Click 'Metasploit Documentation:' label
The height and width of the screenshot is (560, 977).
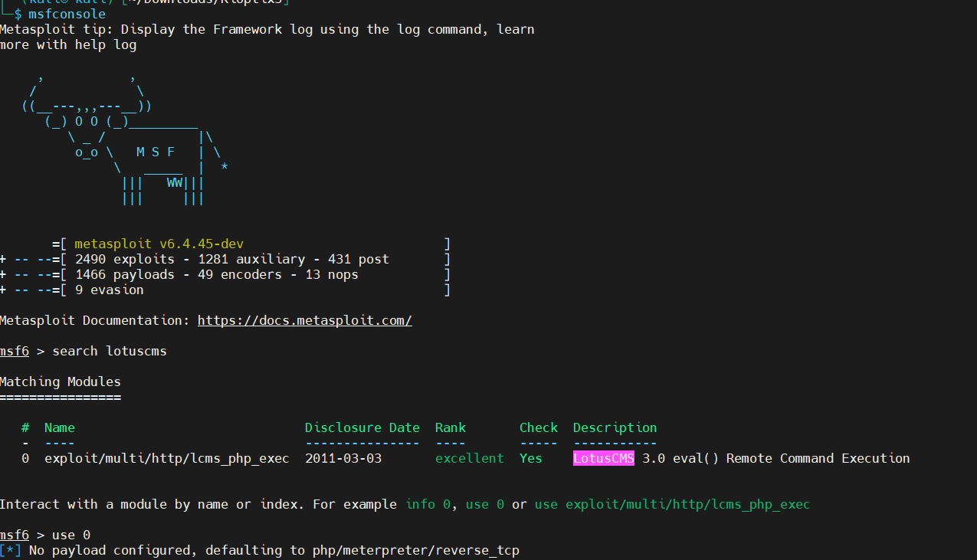coord(95,320)
